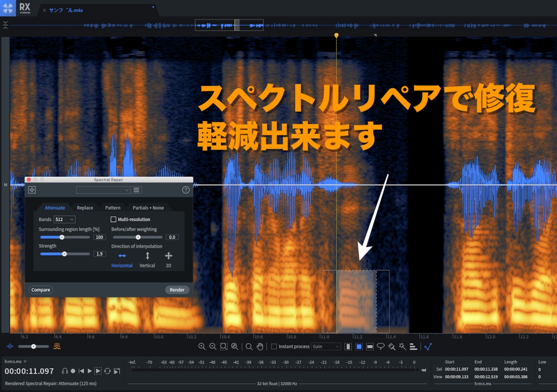
Task: Select the Time-Frequency selection tool
Action: click(359, 347)
